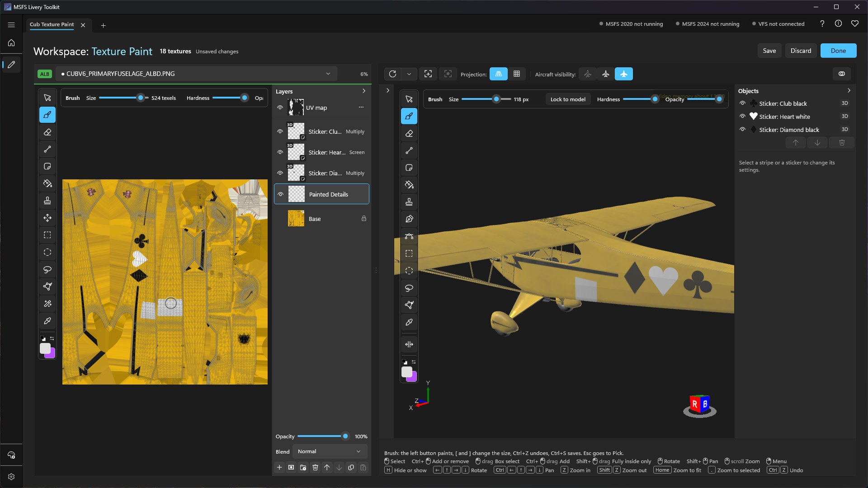Click the Discard button
Screen dimensions: 868x488
[801, 51]
